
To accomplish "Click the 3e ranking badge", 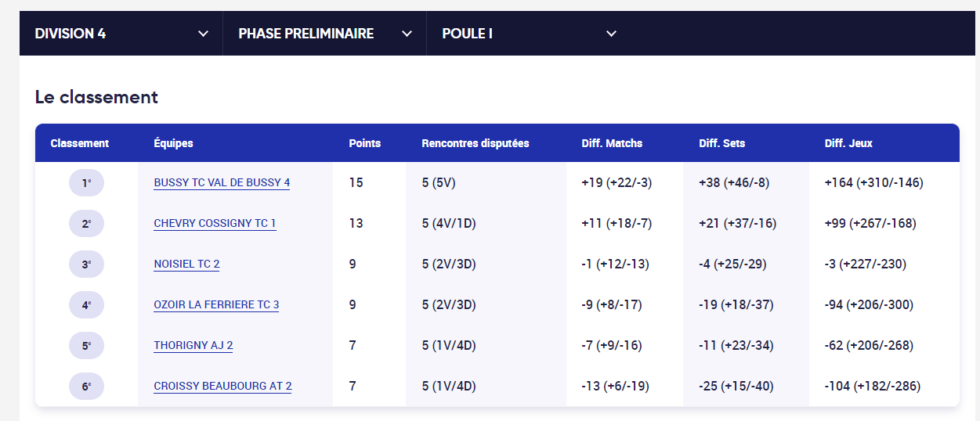I will [86, 264].
